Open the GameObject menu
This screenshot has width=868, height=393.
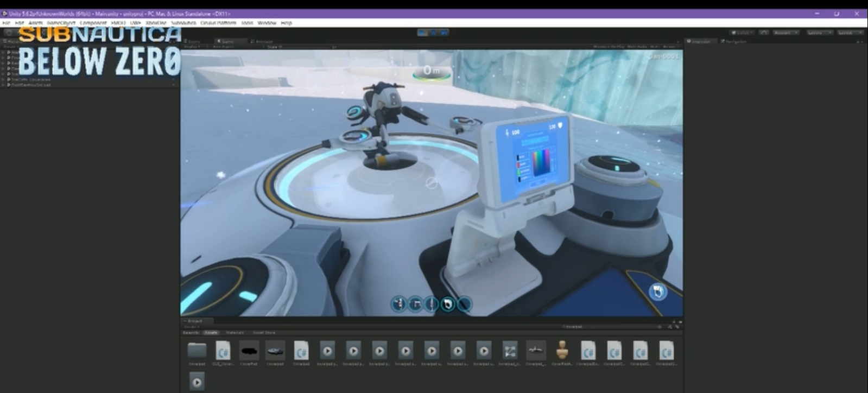tap(61, 23)
